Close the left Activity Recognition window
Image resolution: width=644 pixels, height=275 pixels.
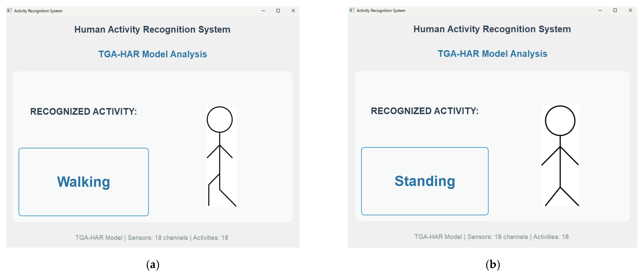293,10
